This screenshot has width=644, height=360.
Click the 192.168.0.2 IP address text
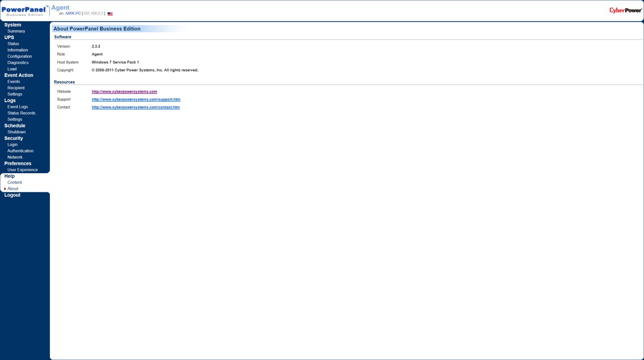pyautogui.click(x=94, y=14)
